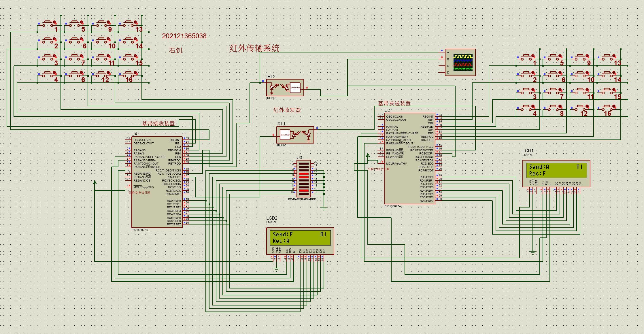Select the four-channel oscilloscope component
644x334 pixels.
coord(460,63)
